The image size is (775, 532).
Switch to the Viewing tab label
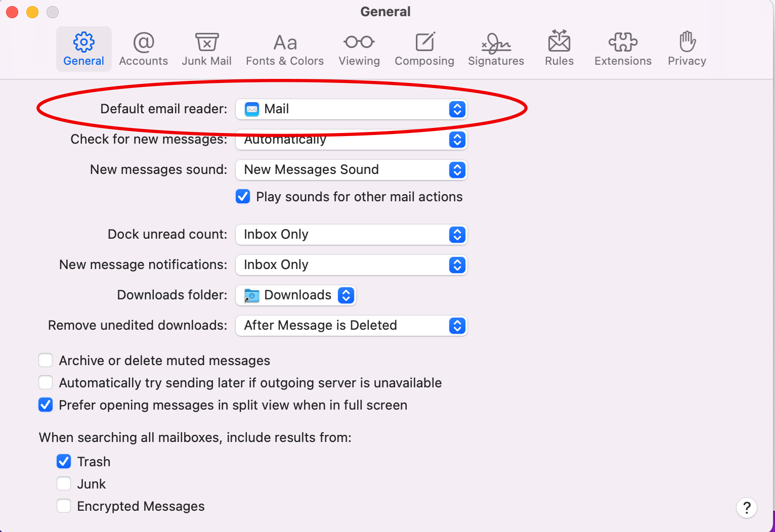[x=359, y=61]
